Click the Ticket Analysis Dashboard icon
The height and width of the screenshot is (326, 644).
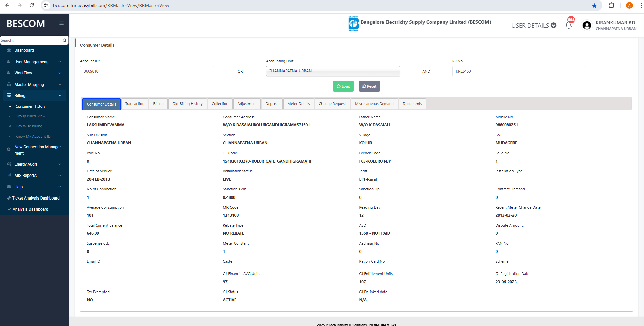tap(9, 198)
